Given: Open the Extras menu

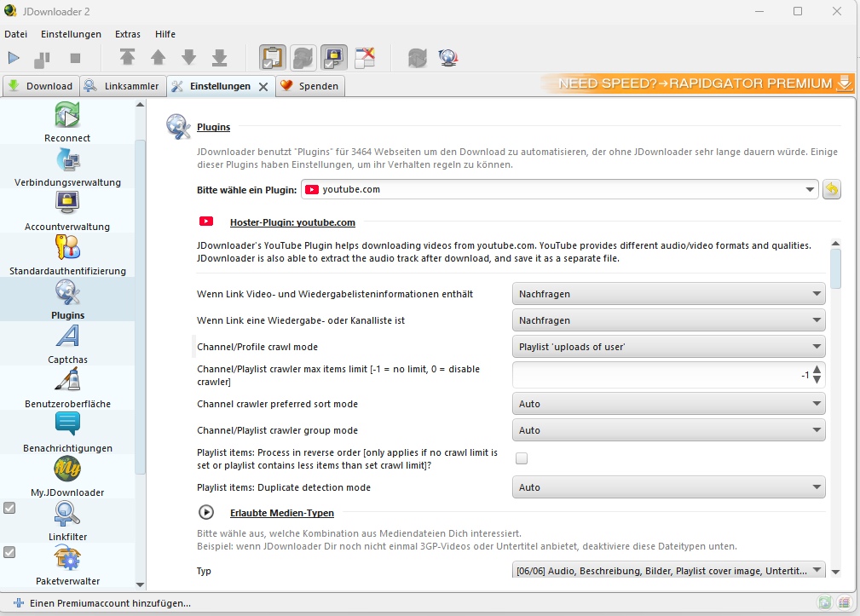Looking at the screenshot, I should click(128, 34).
